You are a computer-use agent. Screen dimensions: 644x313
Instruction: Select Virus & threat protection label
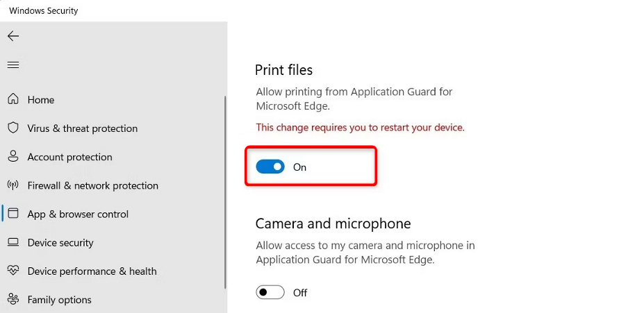coord(82,128)
